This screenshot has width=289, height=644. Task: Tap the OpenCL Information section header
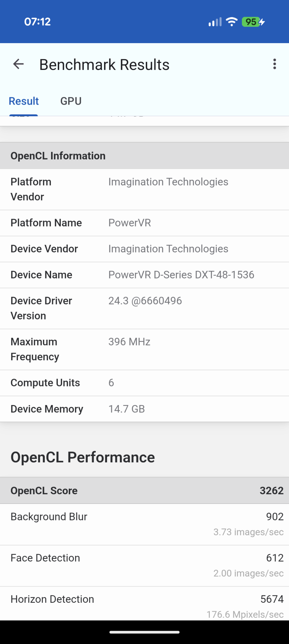[144, 156]
